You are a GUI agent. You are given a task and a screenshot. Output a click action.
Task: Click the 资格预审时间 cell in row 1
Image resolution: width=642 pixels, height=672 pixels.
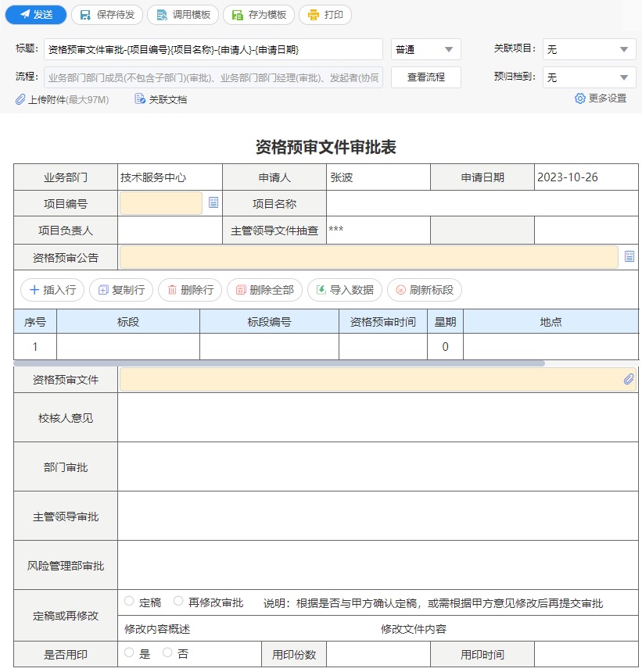click(383, 346)
